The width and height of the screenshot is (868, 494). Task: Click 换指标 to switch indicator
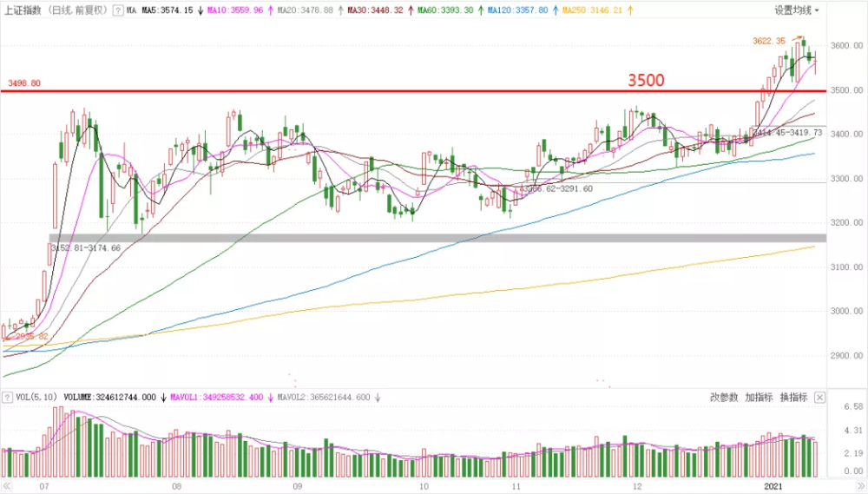pyautogui.click(x=793, y=397)
